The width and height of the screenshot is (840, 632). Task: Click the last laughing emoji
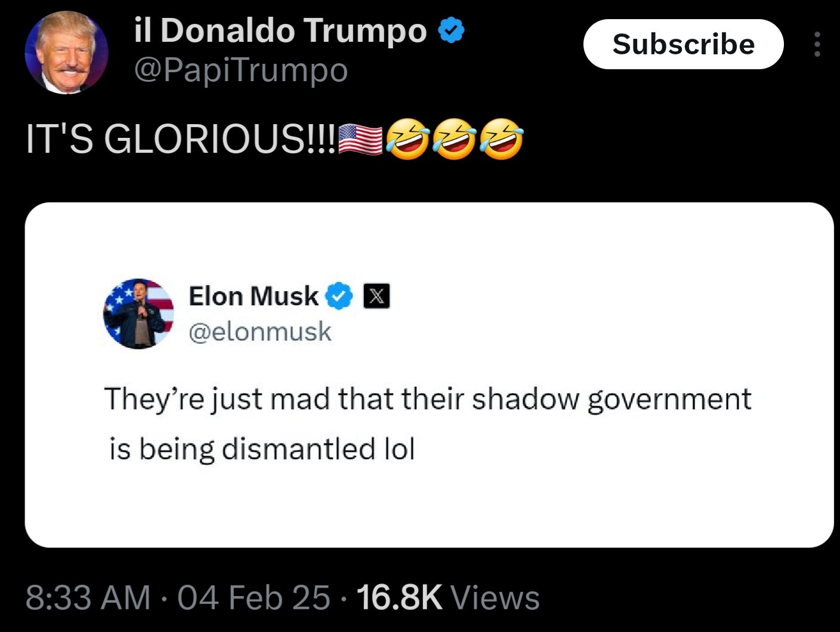point(502,139)
